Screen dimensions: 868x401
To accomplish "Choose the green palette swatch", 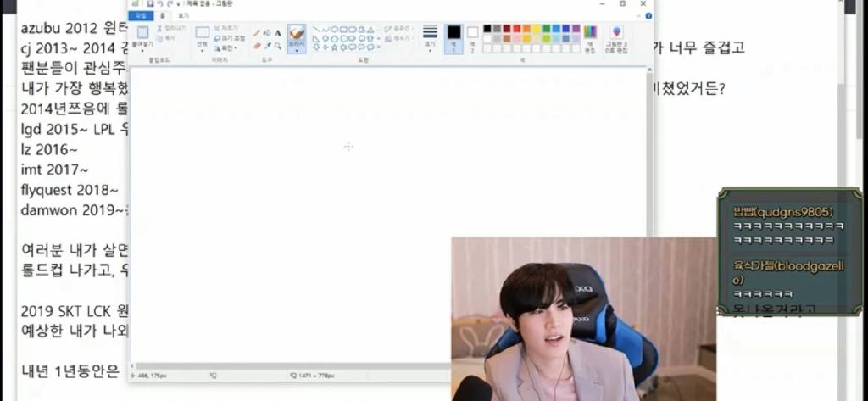I will [547, 28].
